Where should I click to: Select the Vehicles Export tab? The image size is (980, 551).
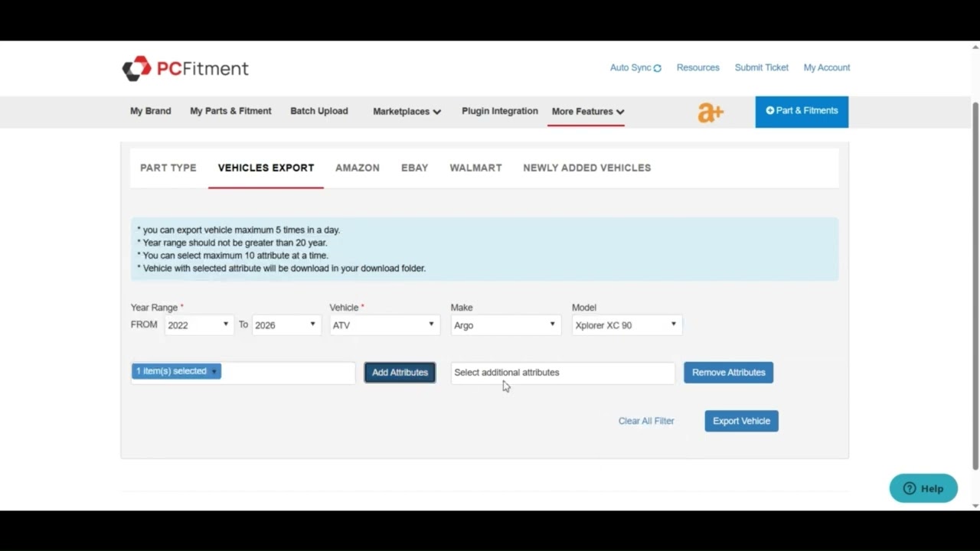click(266, 168)
